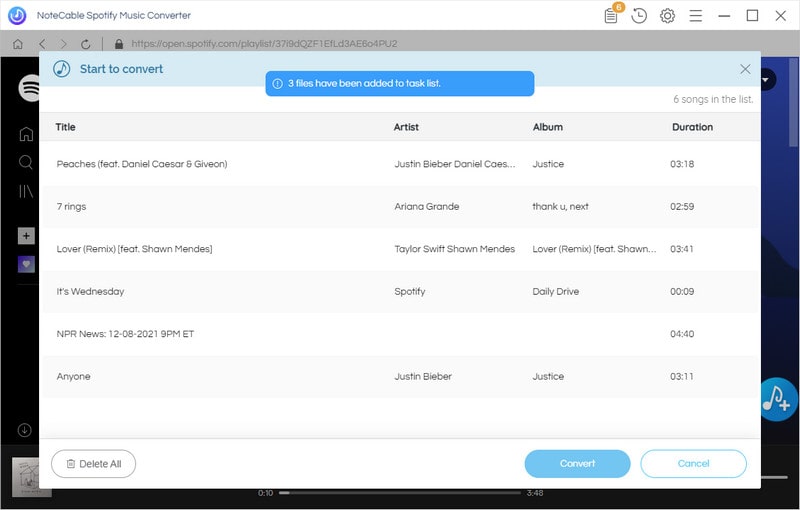Screen dimensions: 800x510
Task: Click the Spotify artist cell
Action: [x=410, y=292]
